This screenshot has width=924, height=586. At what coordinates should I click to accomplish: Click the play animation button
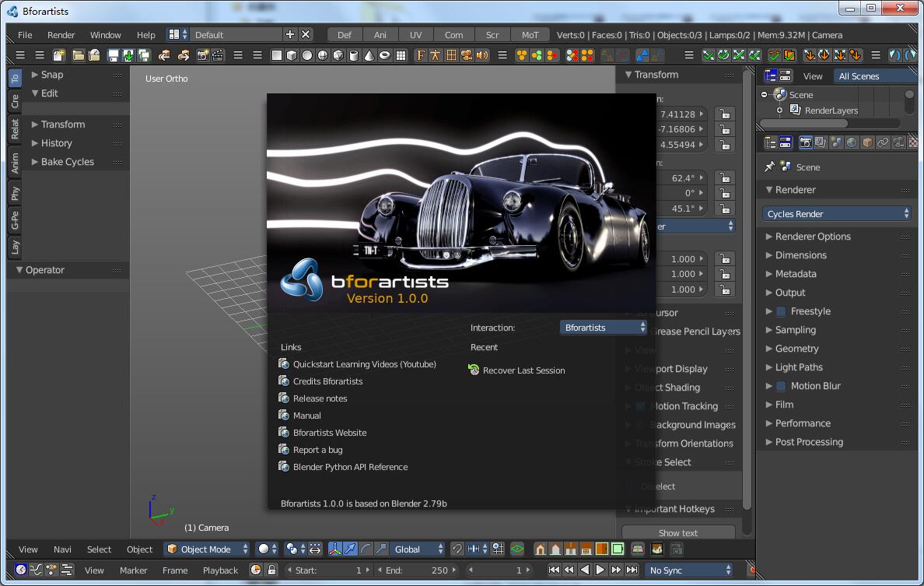tap(600, 570)
